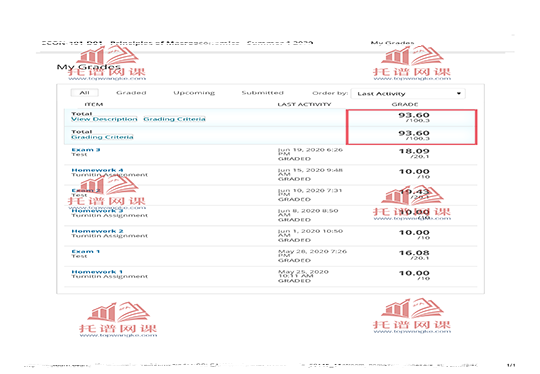Image resolution: width=540 pixels, height=374 pixels.
Task: Open the Homework 2 item
Action: pos(97,231)
